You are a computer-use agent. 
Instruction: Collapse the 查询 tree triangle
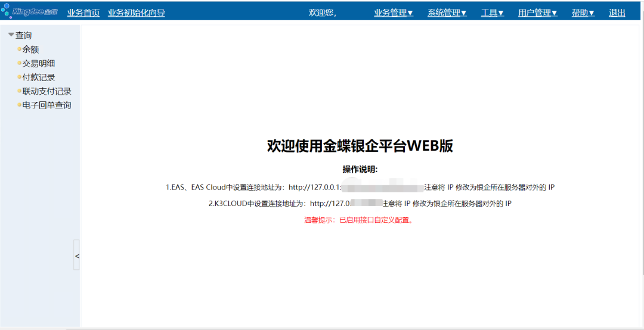click(x=11, y=35)
